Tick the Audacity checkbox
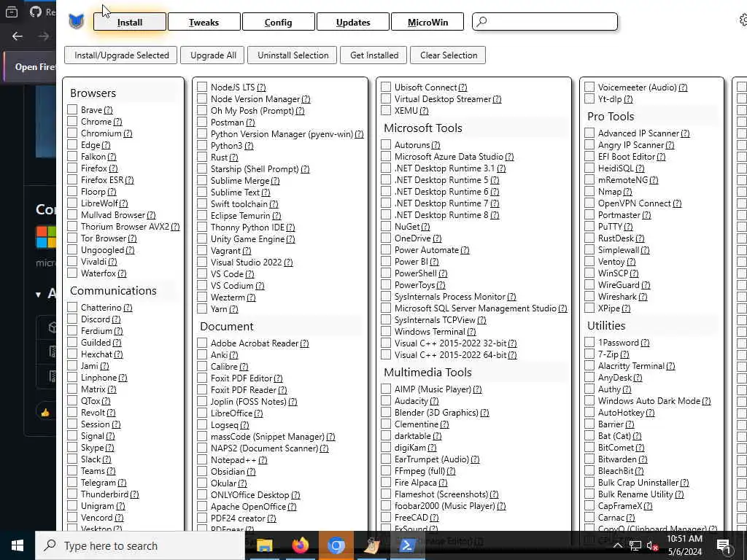The width and height of the screenshot is (747, 560). tap(386, 400)
